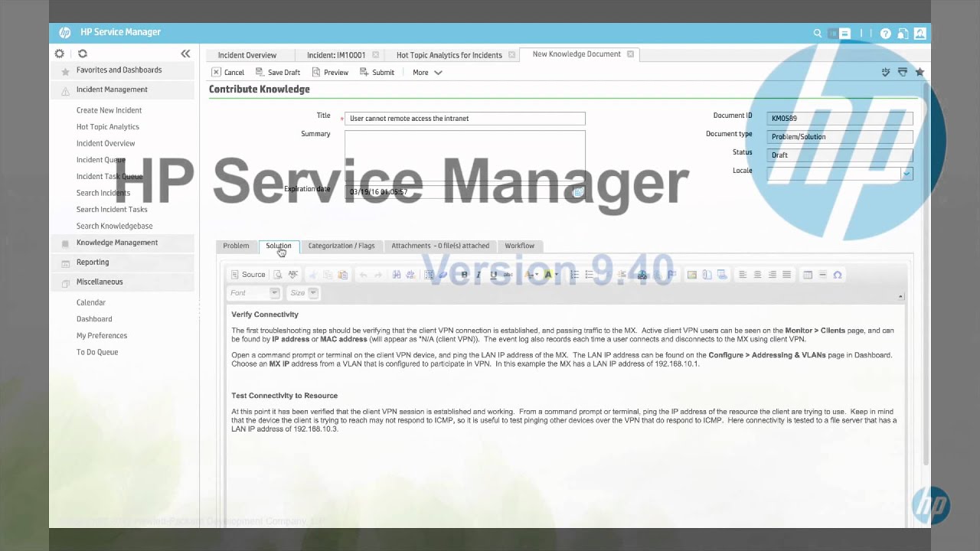
Task: Insert an image in editor
Action: click(692, 275)
